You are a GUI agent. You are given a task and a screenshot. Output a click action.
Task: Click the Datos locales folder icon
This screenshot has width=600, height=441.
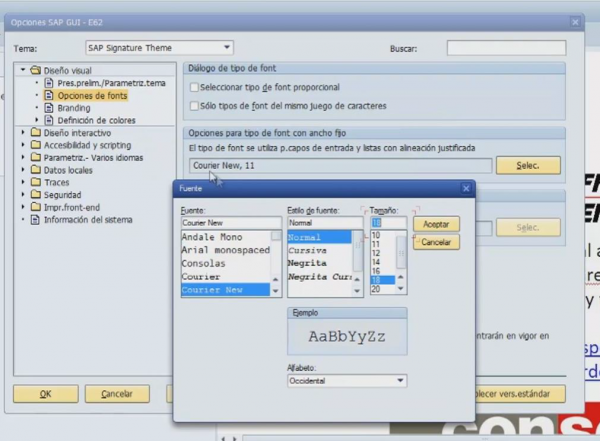pyautogui.click(x=36, y=170)
